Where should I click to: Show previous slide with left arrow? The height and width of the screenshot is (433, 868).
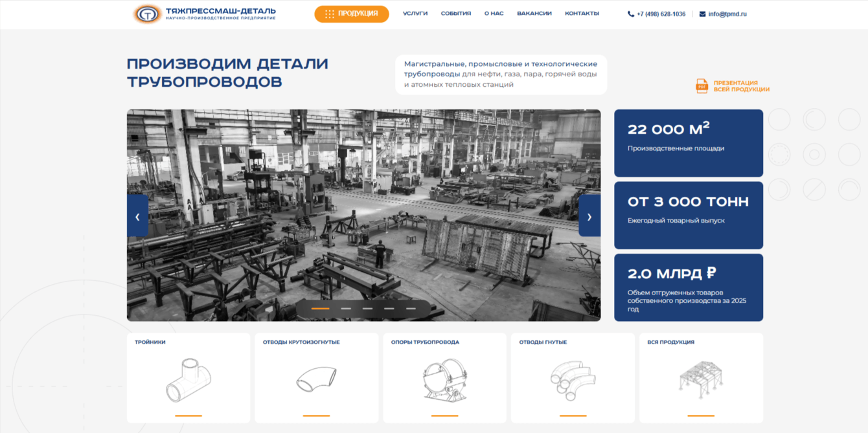(137, 216)
